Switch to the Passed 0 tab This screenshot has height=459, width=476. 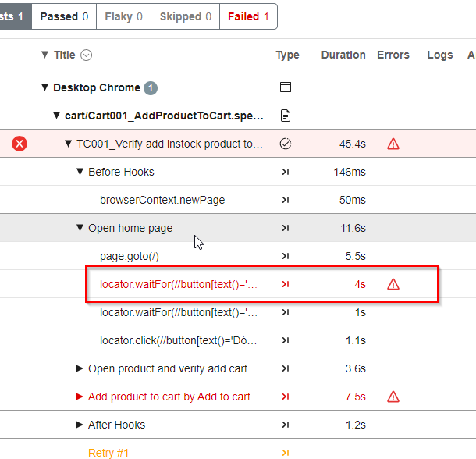point(64,16)
